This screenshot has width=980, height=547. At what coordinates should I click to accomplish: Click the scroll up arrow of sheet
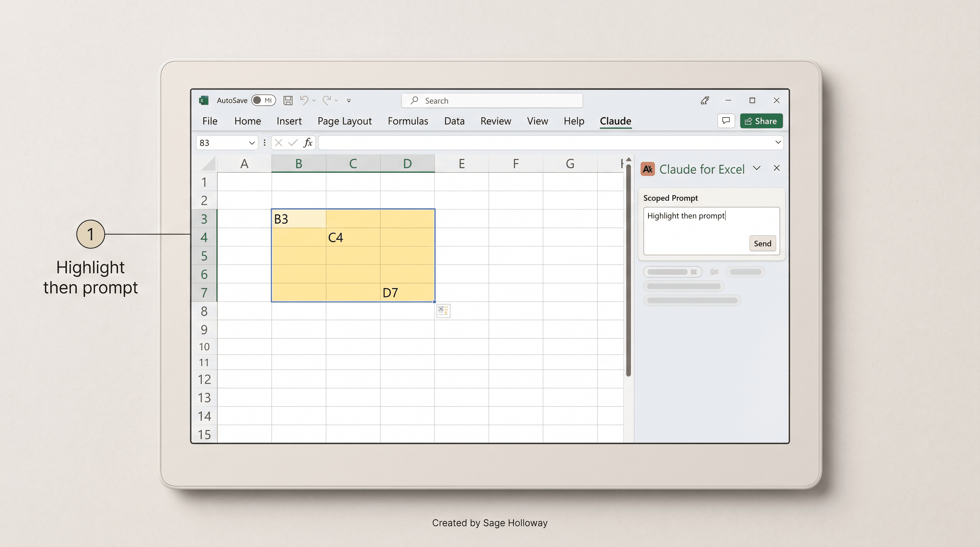[x=629, y=160]
